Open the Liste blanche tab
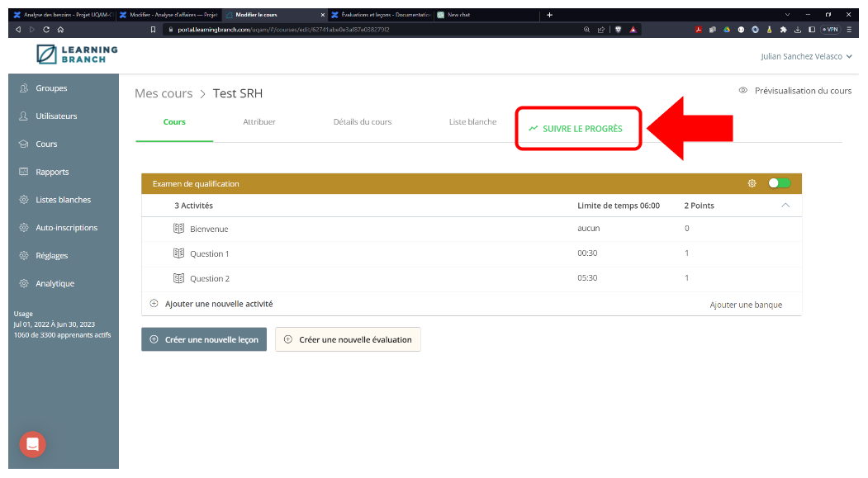Screen dimensions: 868x478 [x=472, y=122]
